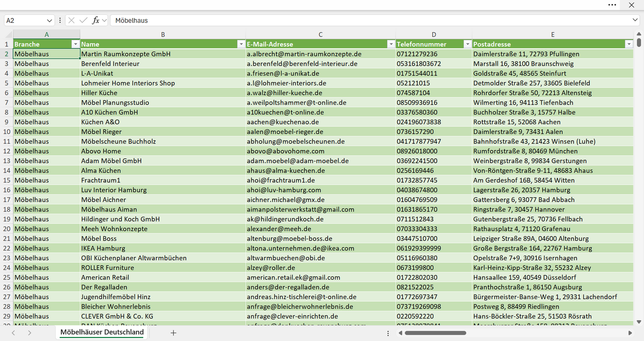
Task: Select the entire sheet via corner triangle
Action: (9, 35)
